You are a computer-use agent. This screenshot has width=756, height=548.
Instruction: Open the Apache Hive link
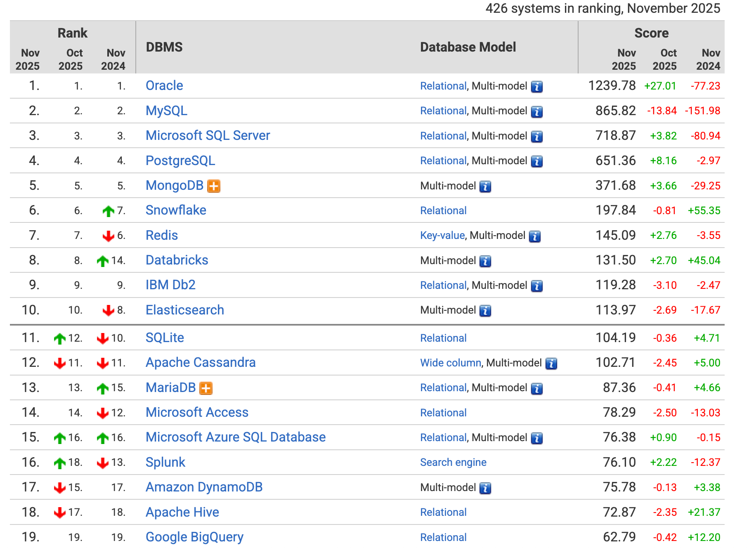pyautogui.click(x=182, y=512)
